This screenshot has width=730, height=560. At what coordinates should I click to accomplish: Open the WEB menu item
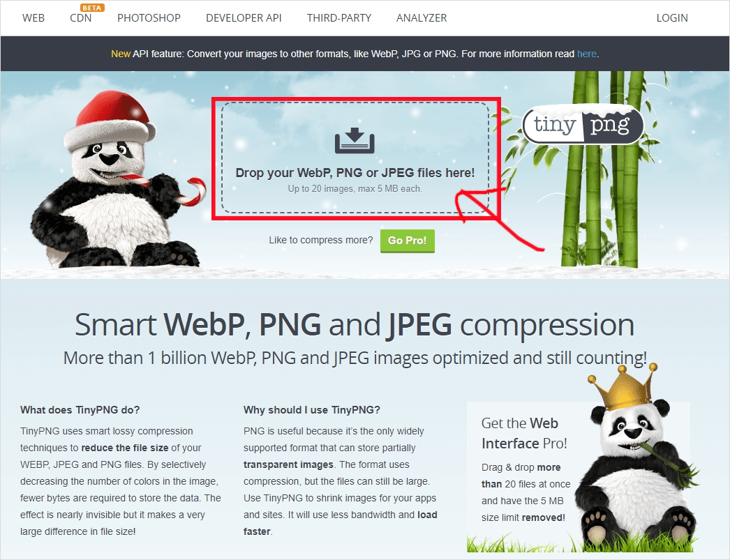click(33, 18)
